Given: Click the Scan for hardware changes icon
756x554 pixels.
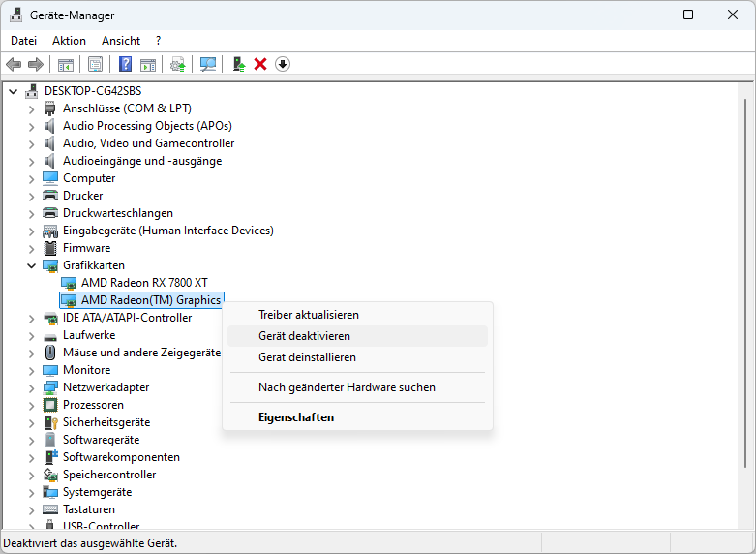Looking at the screenshot, I should pos(208,64).
